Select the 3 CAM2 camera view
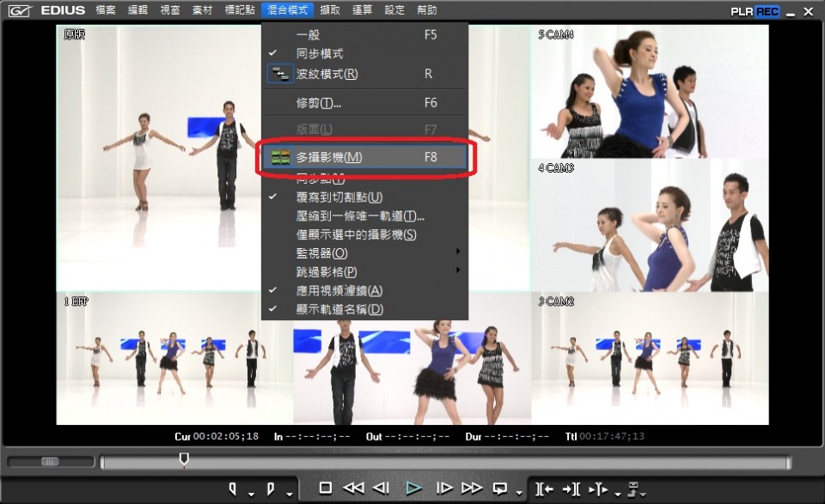The width and height of the screenshot is (825, 504). pos(650,358)
